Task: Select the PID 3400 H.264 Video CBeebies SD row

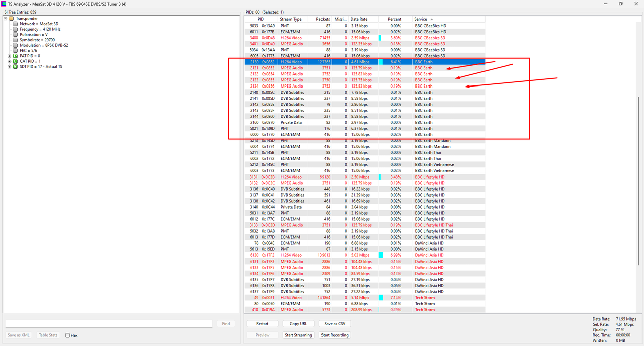Action: 365,38
